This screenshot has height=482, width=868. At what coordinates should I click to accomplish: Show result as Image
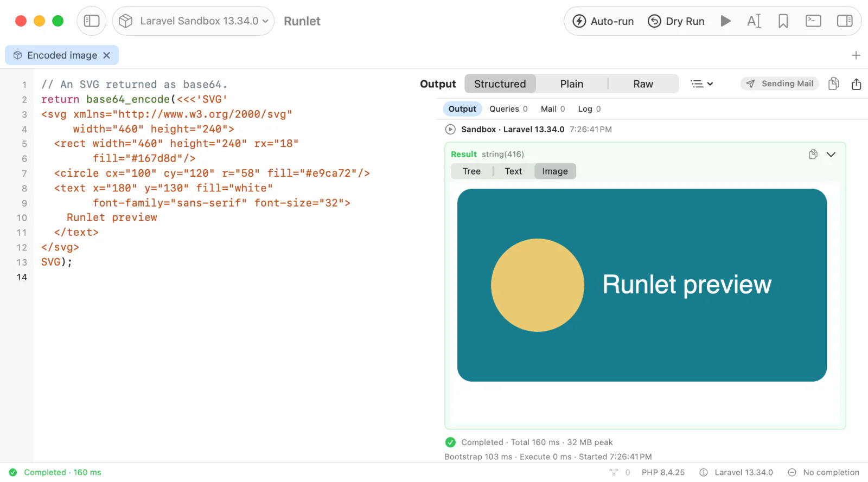point(555,171)
